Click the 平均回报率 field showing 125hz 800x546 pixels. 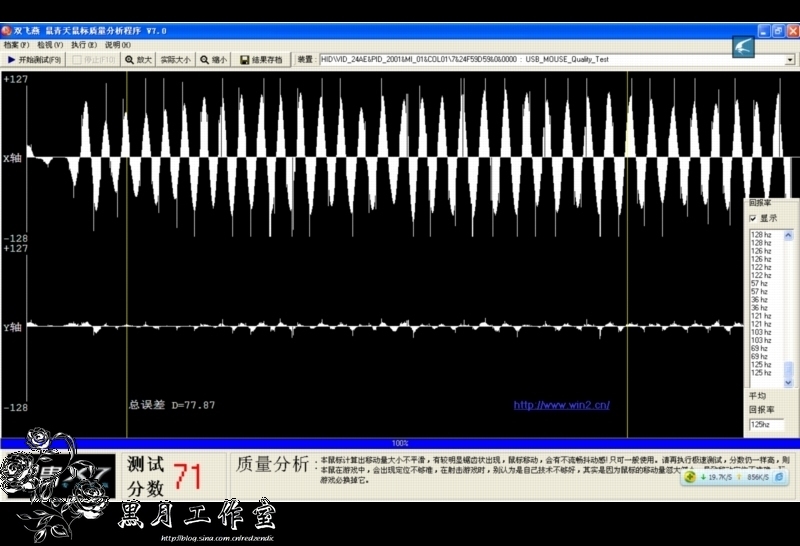coord(766,425)
